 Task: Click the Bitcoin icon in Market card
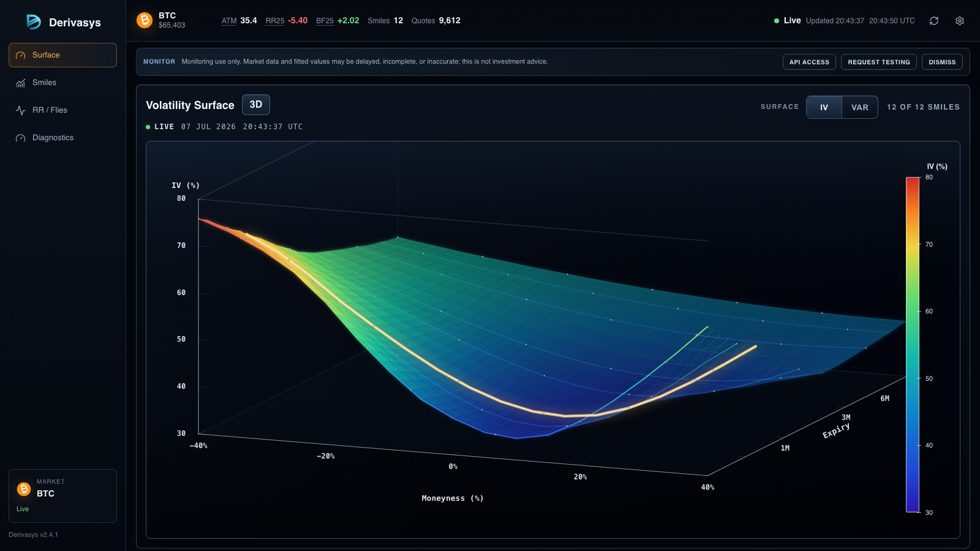point(24,489)
